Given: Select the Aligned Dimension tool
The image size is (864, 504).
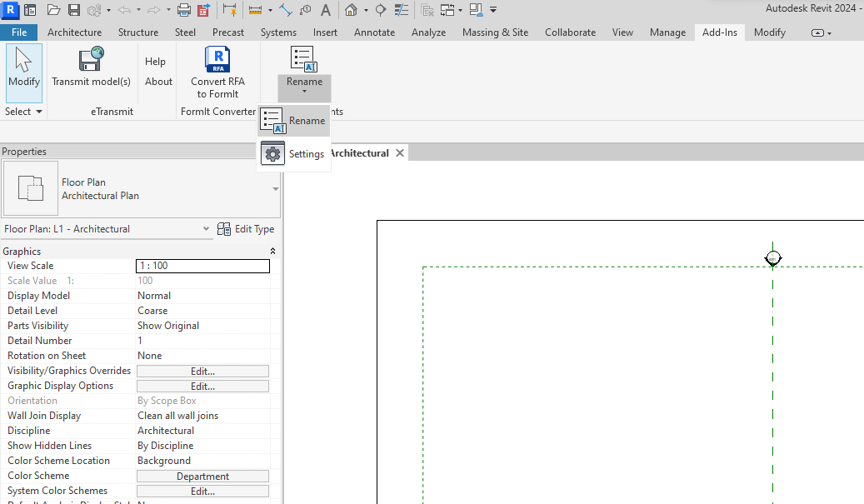Looking at the screenshot, I should point(286,10).
